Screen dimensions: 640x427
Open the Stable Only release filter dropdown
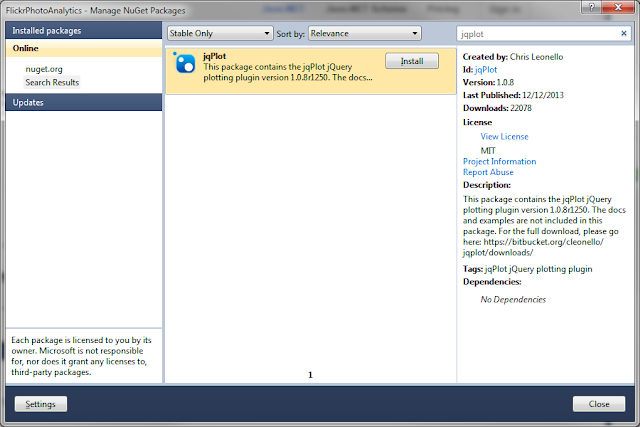pos(220,33)
